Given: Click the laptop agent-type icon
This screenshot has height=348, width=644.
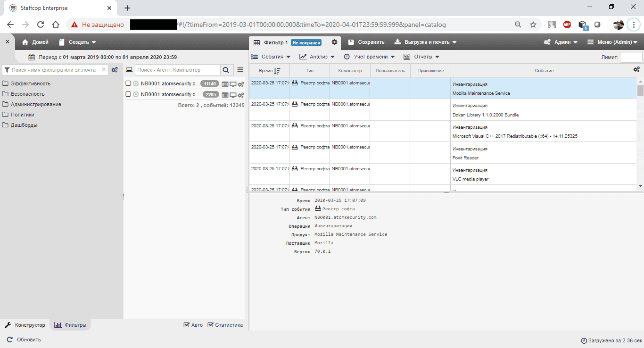Looking at the screenshot, I should (129, 70).
